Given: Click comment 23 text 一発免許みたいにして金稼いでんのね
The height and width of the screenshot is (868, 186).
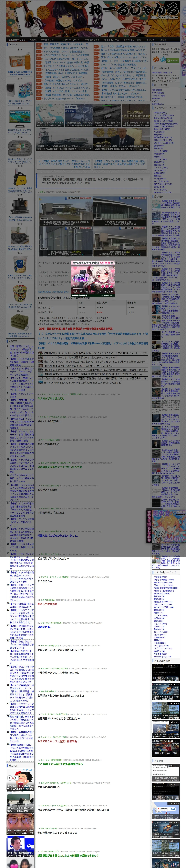Looking at the screenshot, I should (x=58, y=673).
